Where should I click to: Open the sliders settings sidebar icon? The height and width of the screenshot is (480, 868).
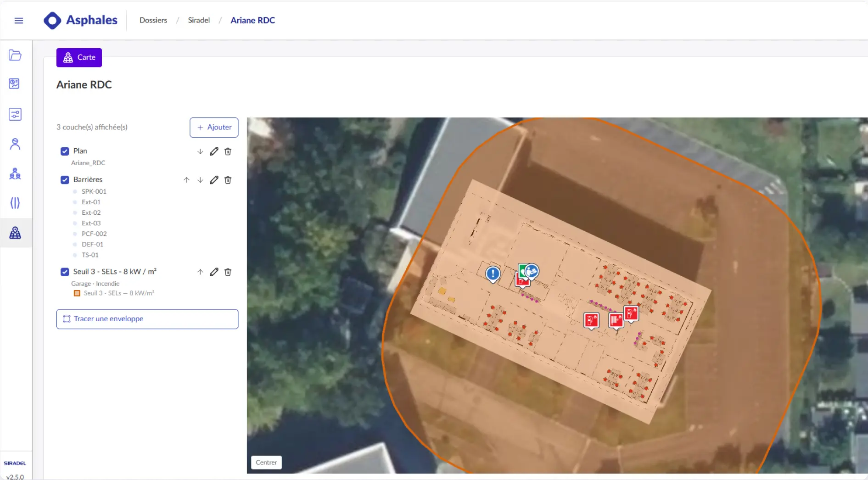pos(15,114)
